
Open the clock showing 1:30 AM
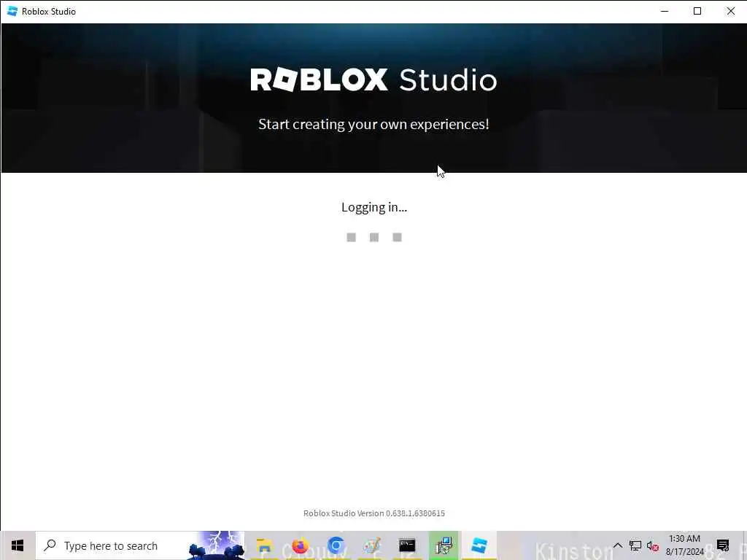(x=684, y=545)
